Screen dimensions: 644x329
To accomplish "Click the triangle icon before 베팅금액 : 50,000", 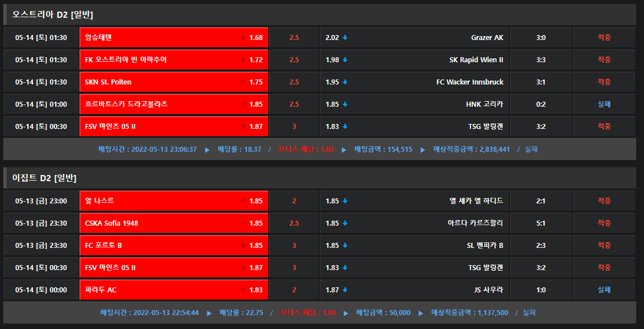I will click(346, 313).
